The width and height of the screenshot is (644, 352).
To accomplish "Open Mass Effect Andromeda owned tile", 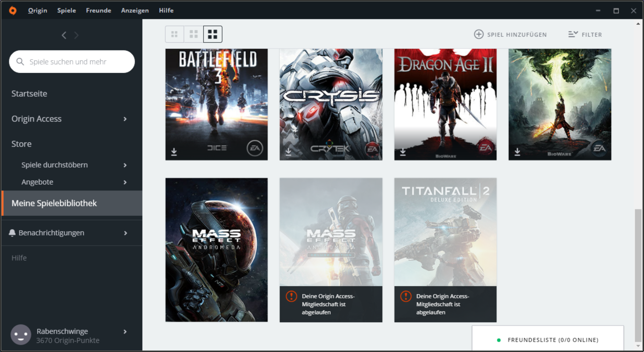I will (x=216, y=250).
